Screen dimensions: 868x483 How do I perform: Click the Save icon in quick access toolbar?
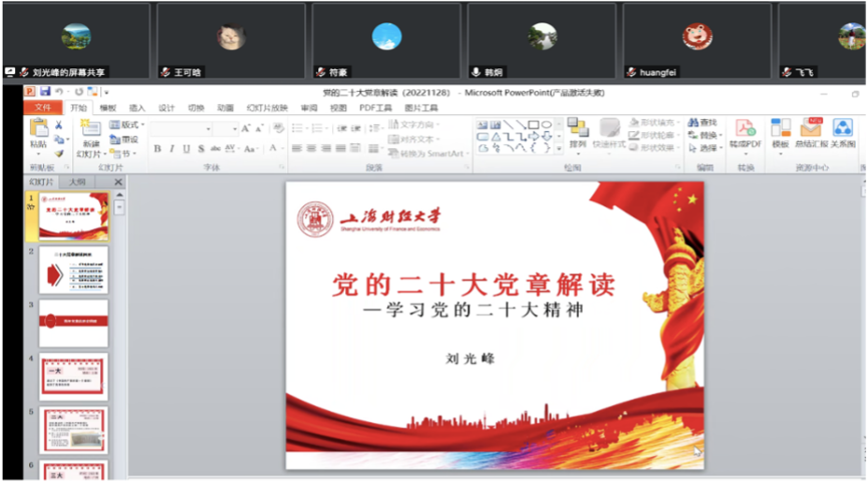44,92
